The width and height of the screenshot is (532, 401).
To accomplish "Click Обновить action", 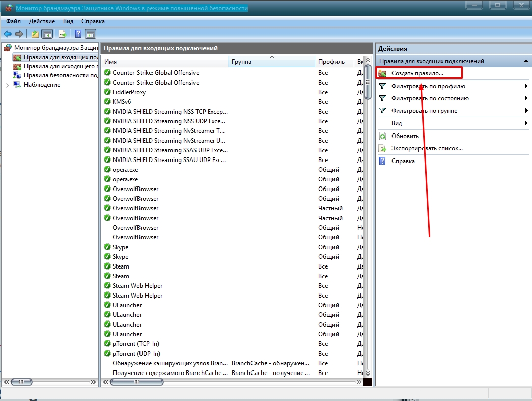I will click(x=405, y=136).
